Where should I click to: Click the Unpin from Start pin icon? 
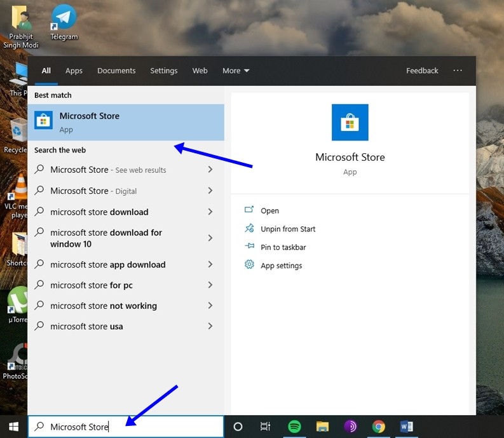(x=249, y=228)
